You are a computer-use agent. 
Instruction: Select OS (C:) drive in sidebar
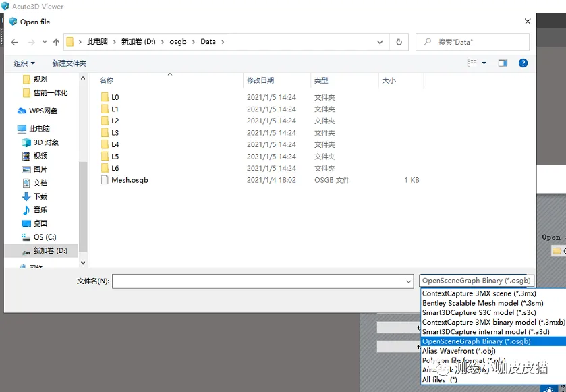click(45, 237)
